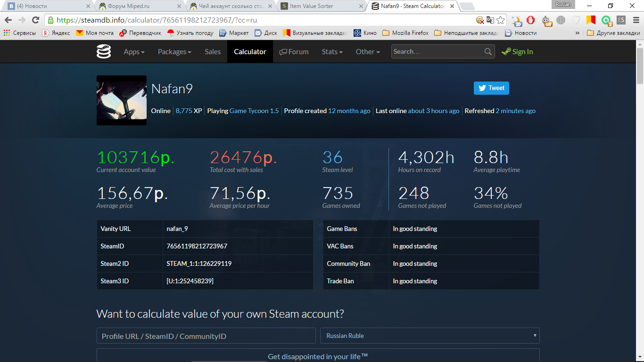
Task: Open the Сервисы apps shortcut
Action: (20, 33)
